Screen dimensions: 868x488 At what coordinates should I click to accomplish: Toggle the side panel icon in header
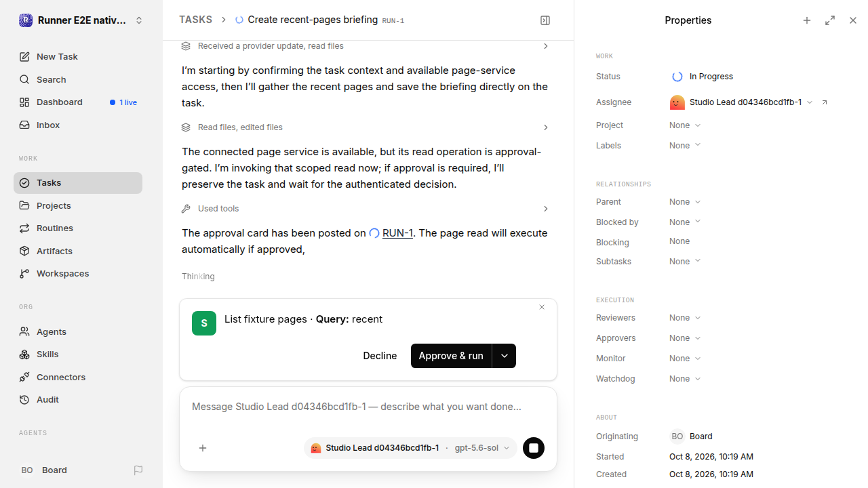[x=545, y=20]
